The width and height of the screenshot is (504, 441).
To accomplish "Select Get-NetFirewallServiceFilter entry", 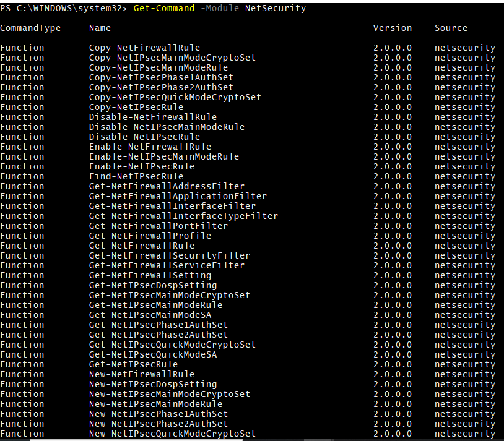I will click(167, 265).
